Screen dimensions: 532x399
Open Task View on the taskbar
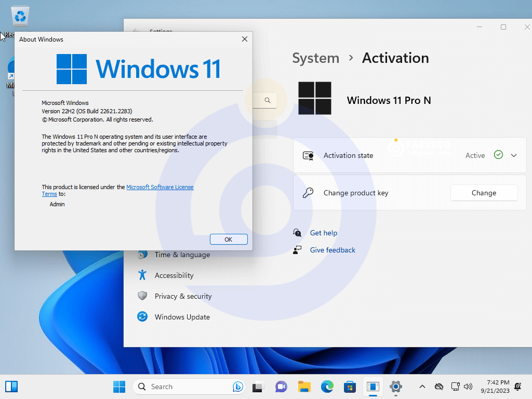click(258, 387)
